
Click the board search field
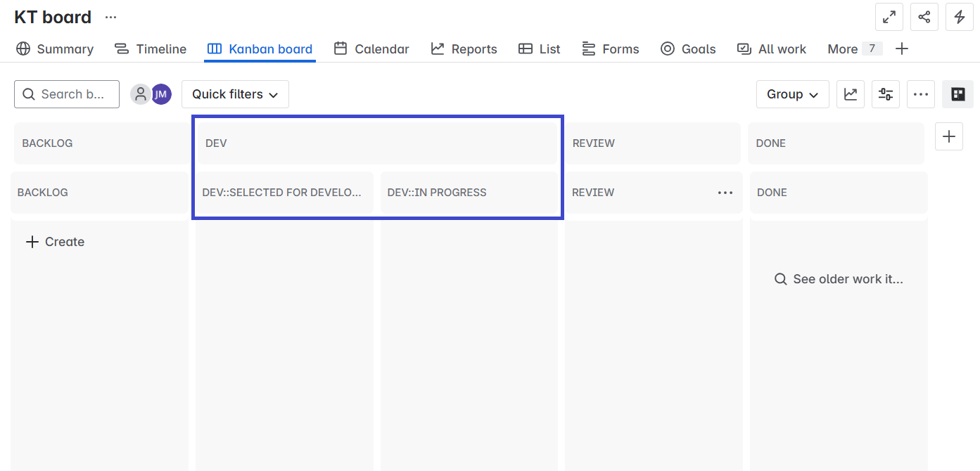point(67,94)
